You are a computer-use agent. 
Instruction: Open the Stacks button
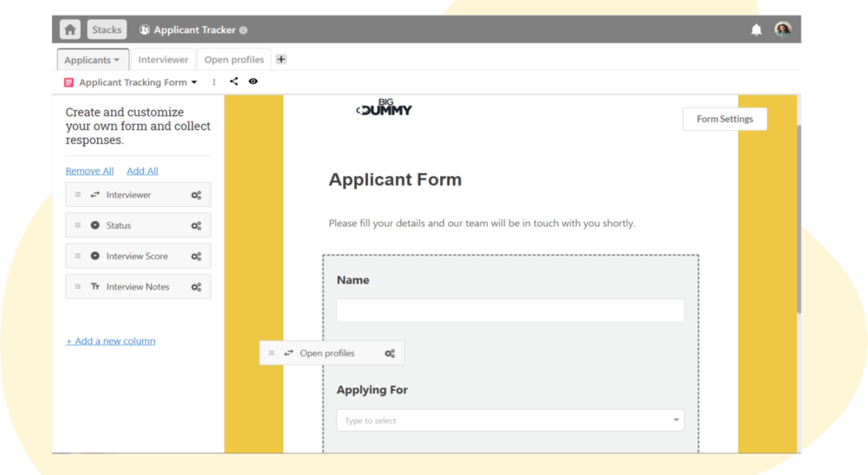(107, 29)
